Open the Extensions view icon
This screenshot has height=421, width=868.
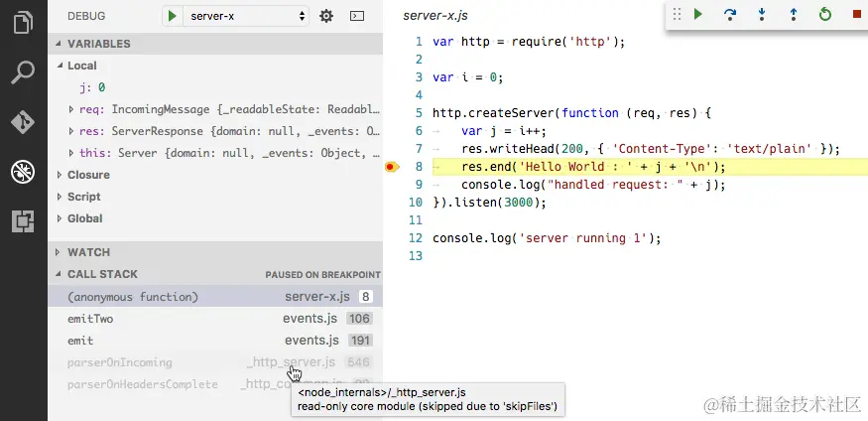(x=23, y=221)
